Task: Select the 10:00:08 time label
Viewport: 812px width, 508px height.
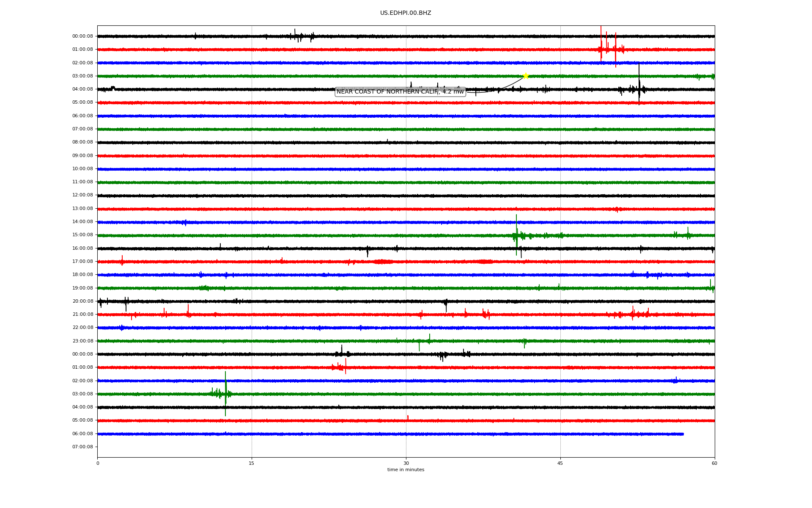Action: coord(82,169)
